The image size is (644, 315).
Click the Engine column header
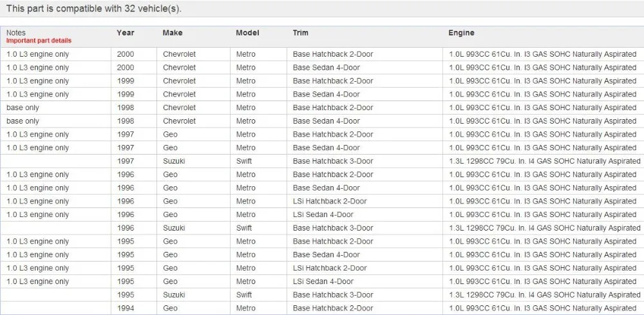pyautogui.click(x=461, y=33)
